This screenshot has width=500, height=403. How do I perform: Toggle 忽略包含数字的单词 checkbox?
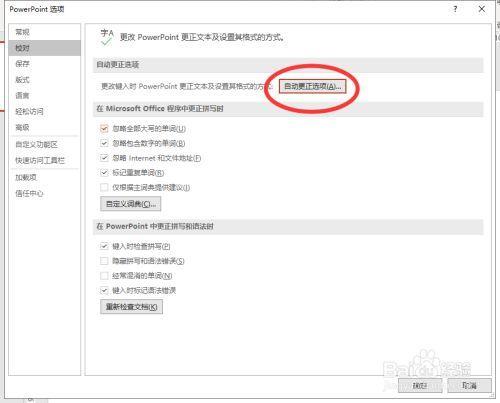coord(104,143)
